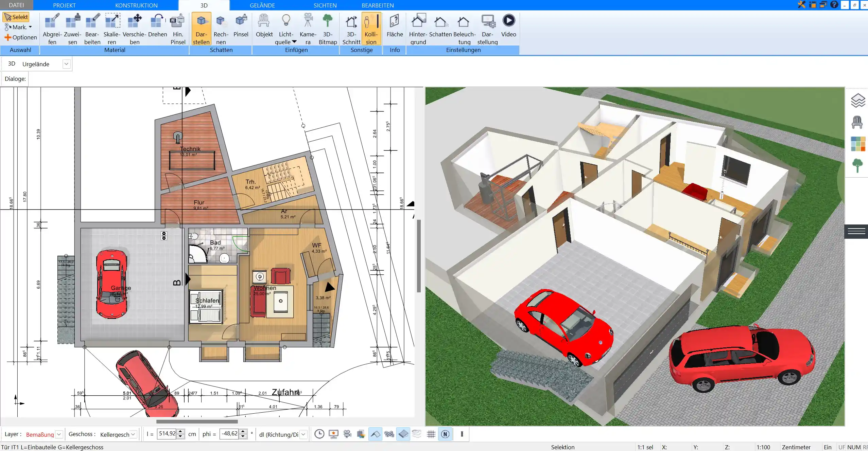This screenshot has height=451, width=868.
Task: Open the Schatten settings house icon
Action: click(x=440, y=25)
